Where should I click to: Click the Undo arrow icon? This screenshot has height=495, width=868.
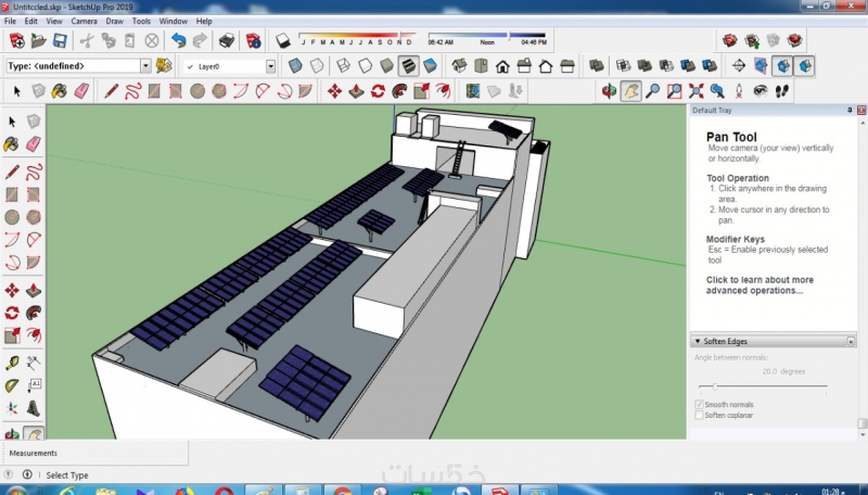pyautogui.click(x=178, y=41)
